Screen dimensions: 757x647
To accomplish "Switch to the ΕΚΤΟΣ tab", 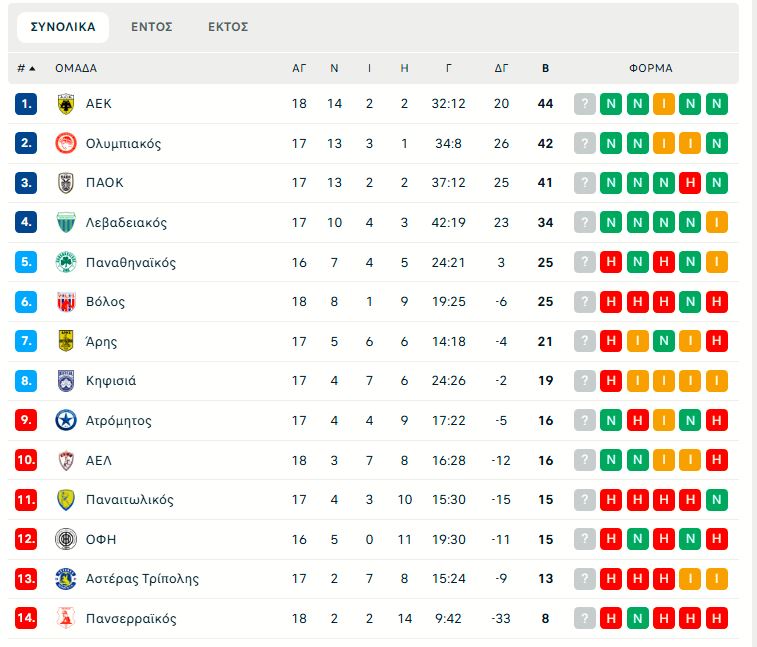I will click(228, 27).
